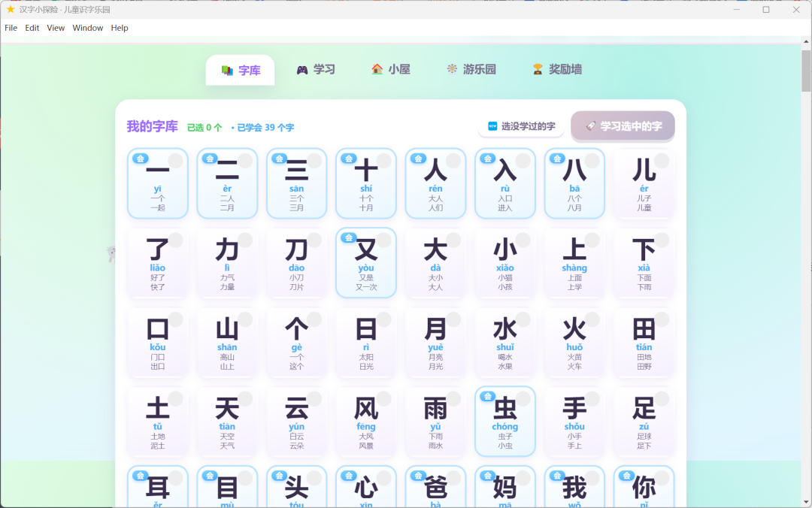
Task: Click the 会 badge on the 三 card
Action: point(279,159)
